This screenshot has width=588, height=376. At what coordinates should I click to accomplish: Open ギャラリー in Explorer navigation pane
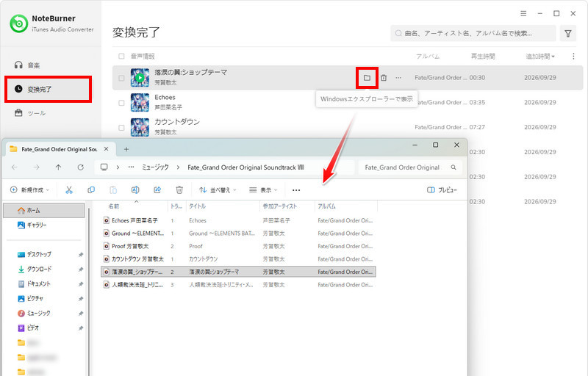(x=32, y=225)
